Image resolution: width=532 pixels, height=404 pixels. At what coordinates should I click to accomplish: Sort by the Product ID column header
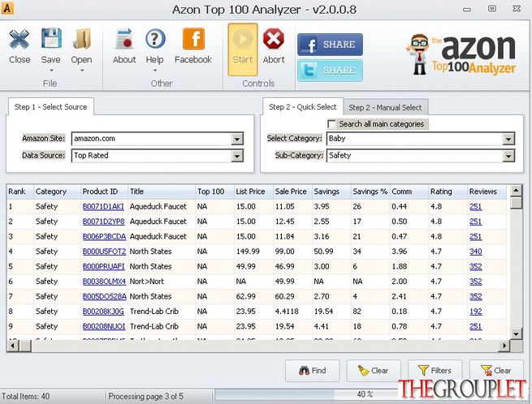click(104, 191)
